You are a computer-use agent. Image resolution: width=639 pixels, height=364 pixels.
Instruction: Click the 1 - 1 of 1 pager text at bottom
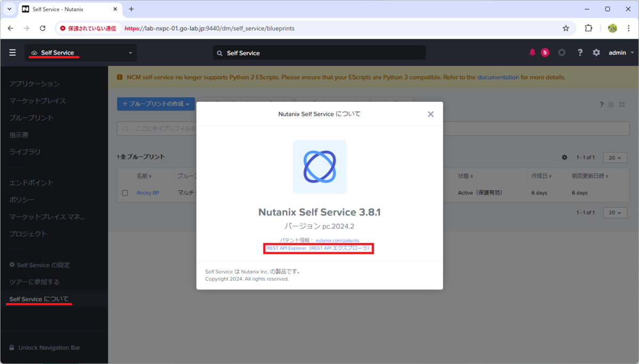pyautogui.click(x=586, y=212)
